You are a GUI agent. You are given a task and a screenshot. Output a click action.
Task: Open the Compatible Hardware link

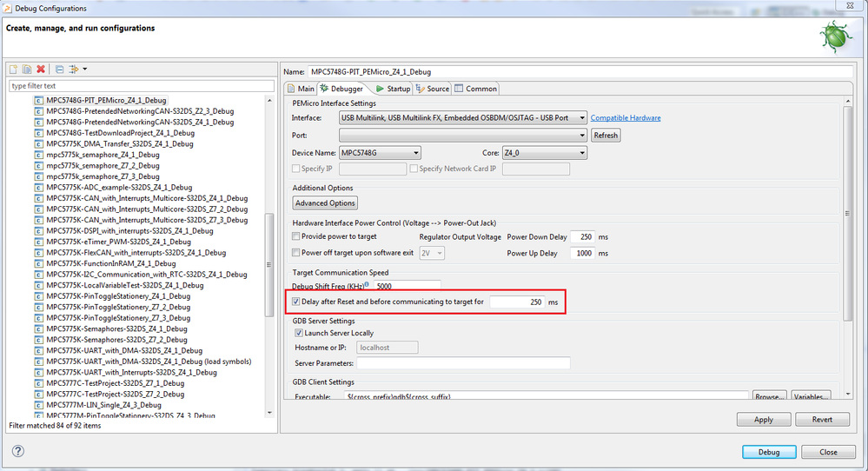(x=626, y=118)
